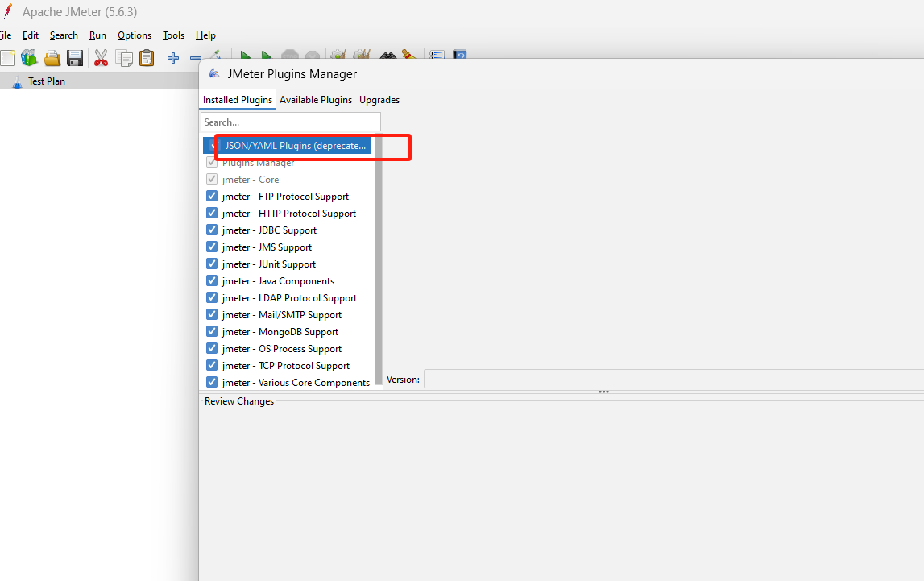Image resolution: width=924 pixels, height=581 pixels.
Task: Click the New test plan icon
Action: pos(7,58)
